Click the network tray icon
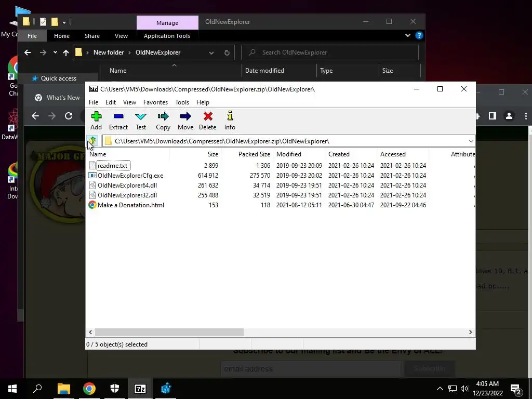The image size is (532, 399). point(453,389)
